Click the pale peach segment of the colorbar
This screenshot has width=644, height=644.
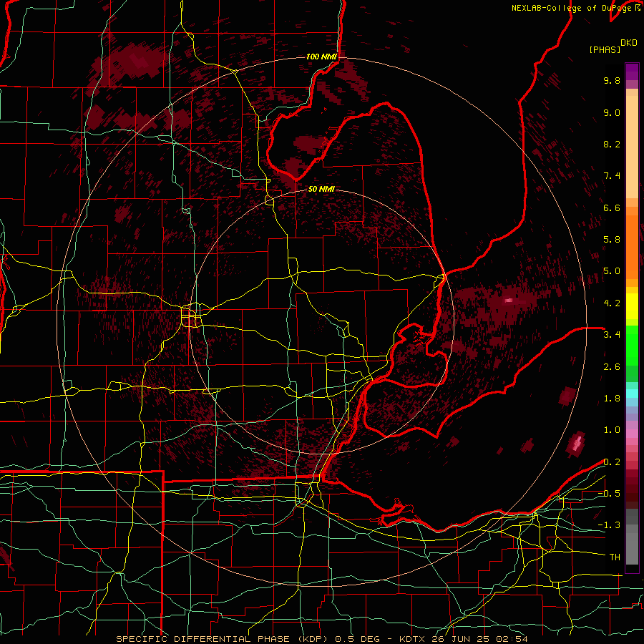(x=632, y=148)
